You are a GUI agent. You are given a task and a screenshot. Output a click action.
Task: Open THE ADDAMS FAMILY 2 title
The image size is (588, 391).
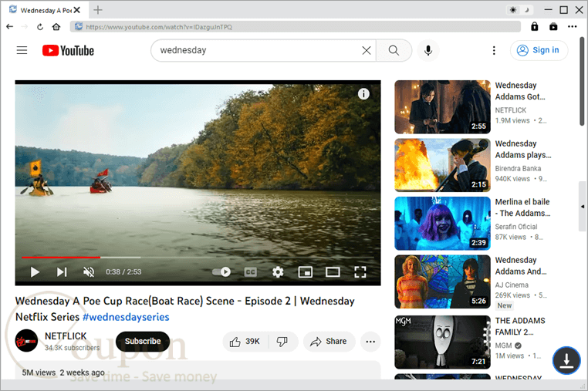point(520,326)
